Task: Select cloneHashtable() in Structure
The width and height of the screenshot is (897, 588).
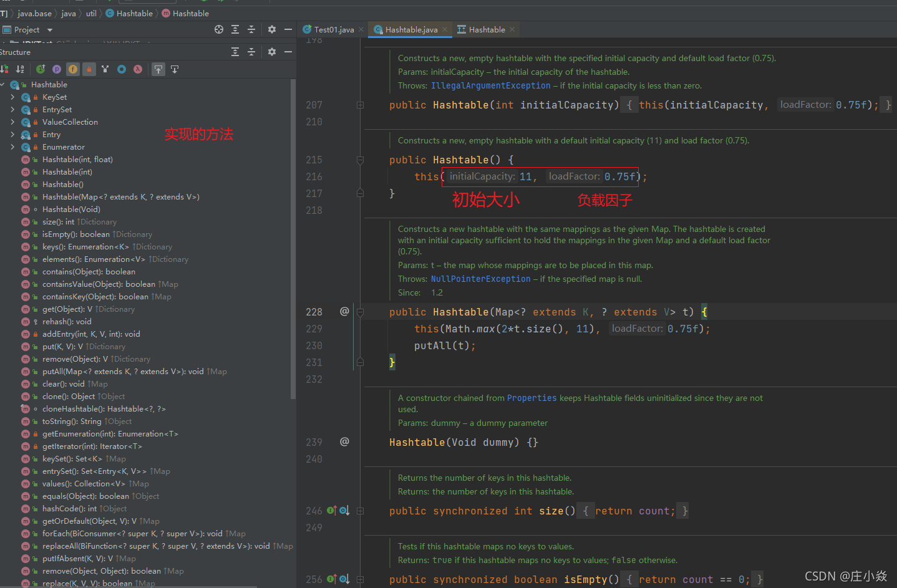Action: coord(104,408)
